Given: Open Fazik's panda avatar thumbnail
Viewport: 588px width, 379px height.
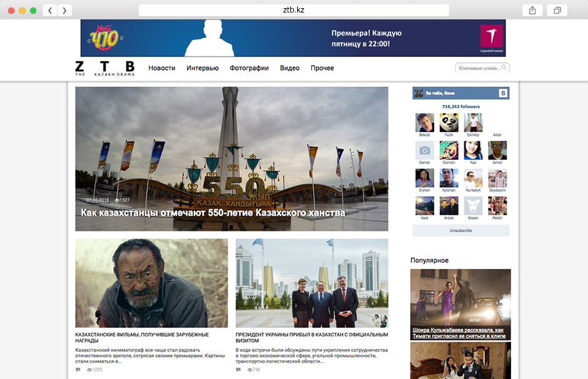Looking at the screenshot, I should pyautogui.click(x=449, y=123).
